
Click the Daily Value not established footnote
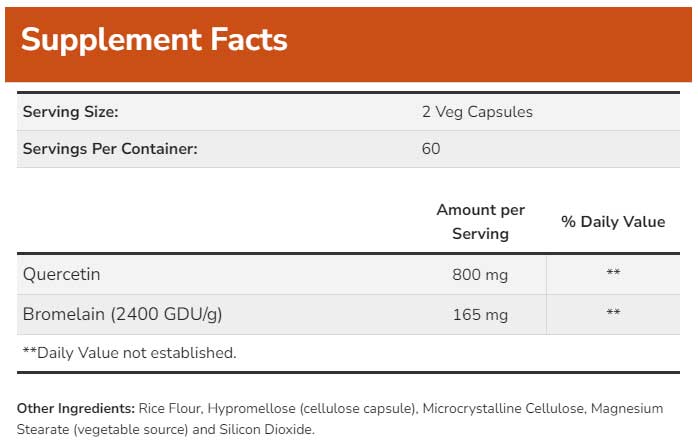(x=129, y=352)
